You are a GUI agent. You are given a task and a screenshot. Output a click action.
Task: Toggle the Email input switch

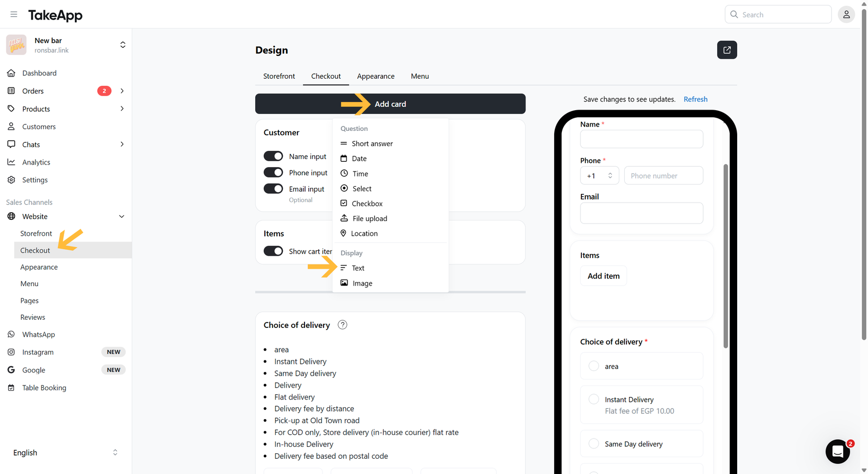point(273,189)
